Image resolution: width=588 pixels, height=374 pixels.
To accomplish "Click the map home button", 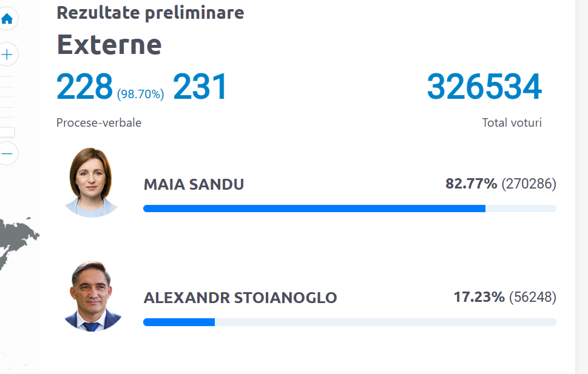I will point(7,19).
